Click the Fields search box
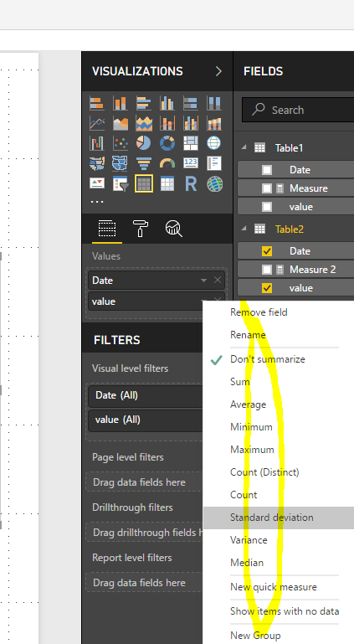Screen dimensions: 354x644 click(298, 110)
